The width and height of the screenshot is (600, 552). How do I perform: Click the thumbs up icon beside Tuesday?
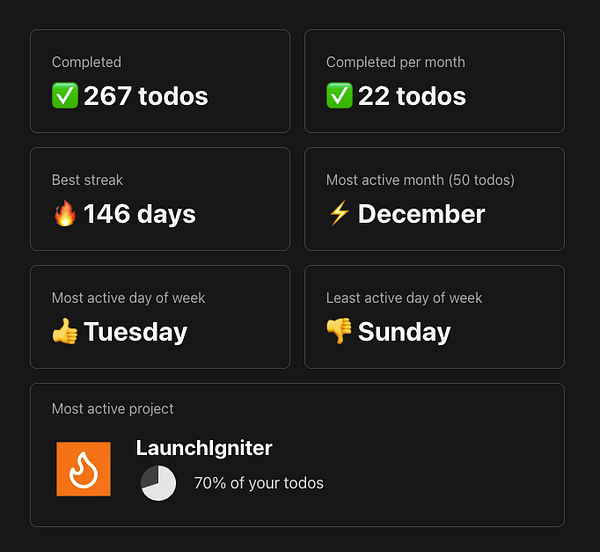click(x=65, y=332)
